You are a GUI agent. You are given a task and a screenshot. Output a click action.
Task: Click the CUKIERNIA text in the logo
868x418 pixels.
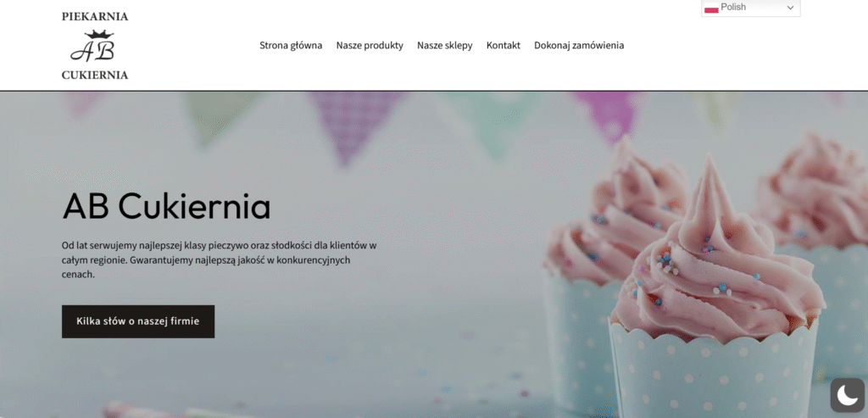[95, 75]
